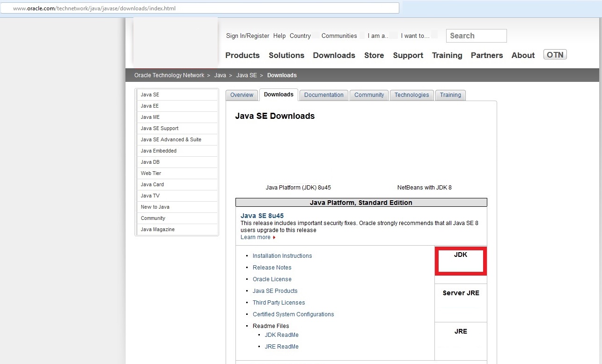Switch to the Training tab
Screen dimensions: 602x364
(450, 95)
